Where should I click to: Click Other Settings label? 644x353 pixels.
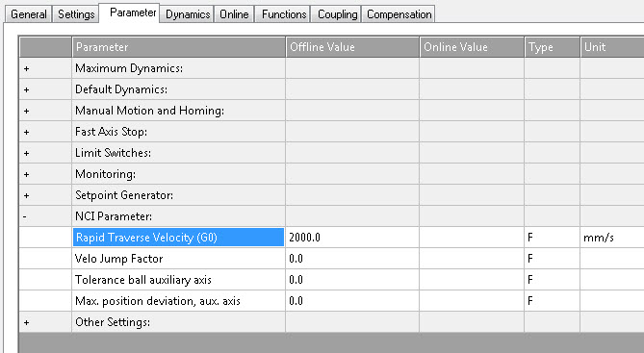112,322
